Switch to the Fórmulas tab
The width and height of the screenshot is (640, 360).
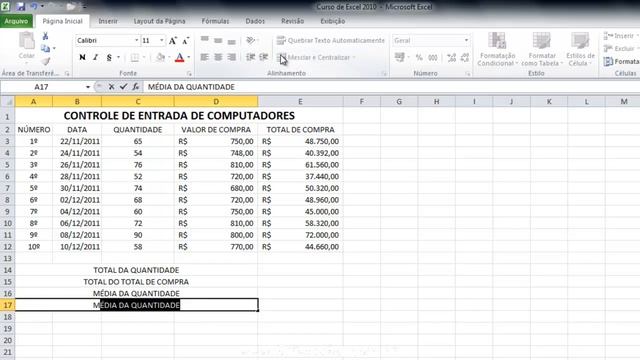point(216,21)
